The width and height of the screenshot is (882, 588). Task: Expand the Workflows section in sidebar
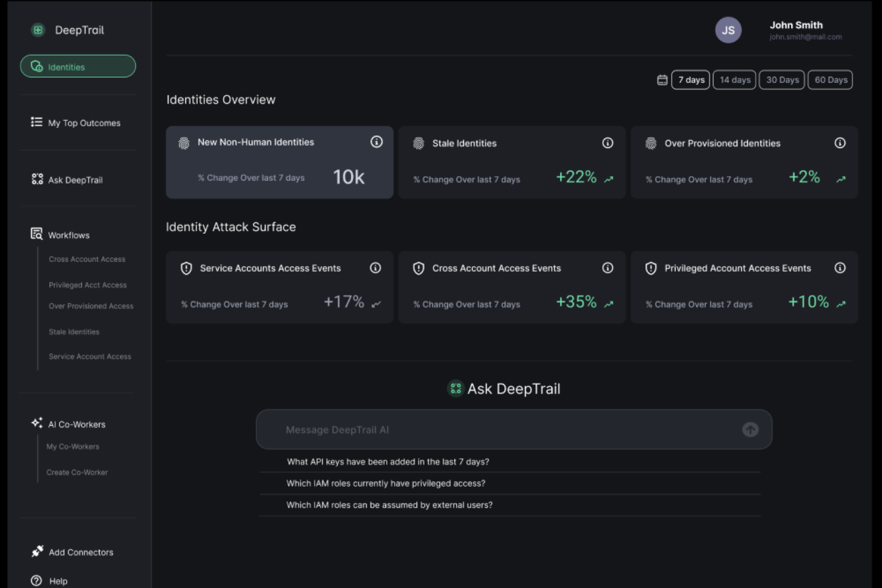(x=68, y=235)
